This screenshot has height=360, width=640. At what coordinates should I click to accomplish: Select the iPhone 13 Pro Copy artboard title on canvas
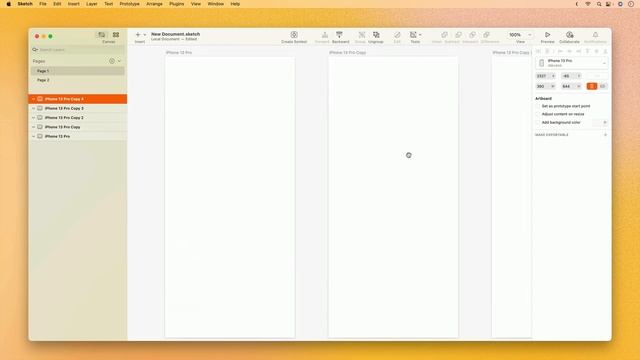(x=347, y=53)
